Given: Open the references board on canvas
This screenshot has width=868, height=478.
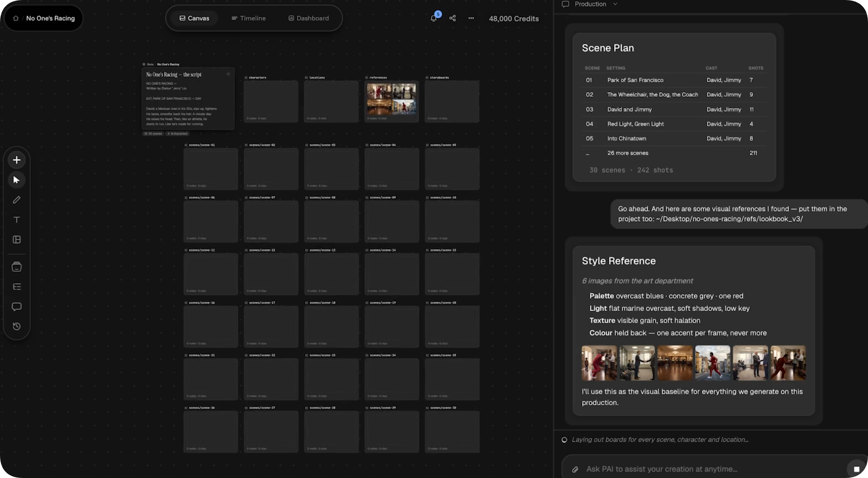Looking at the screenshot, I should pos(392,101).
